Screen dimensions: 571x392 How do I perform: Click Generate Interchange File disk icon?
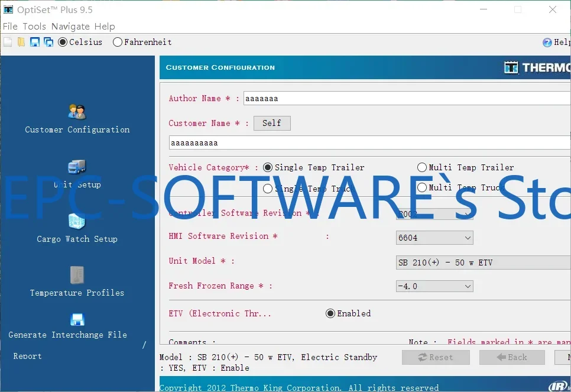tap(77, 319)
